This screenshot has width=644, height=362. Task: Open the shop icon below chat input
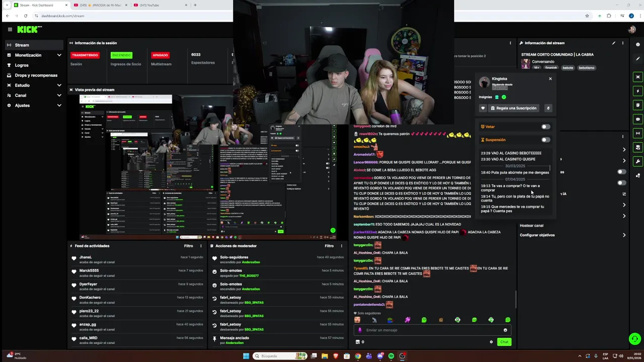click(358, 342)
